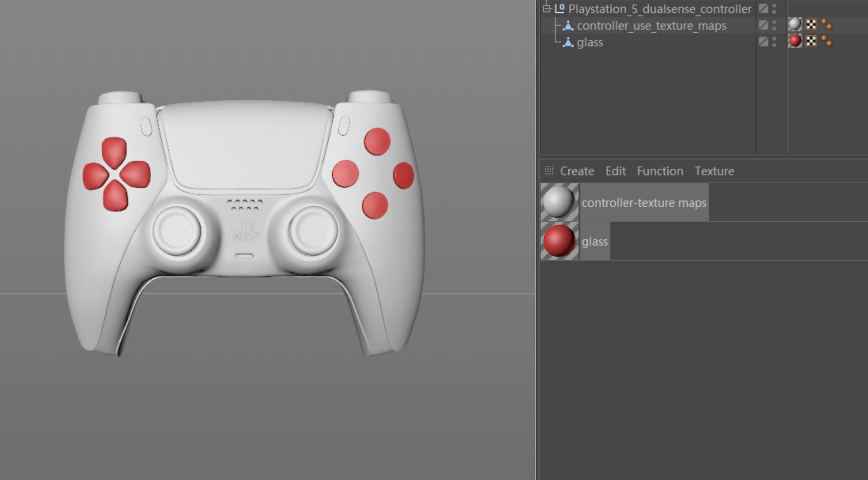This screenshot has height=480, width=868.
Task: Click the left analog stick in viewport
Action: (x=177, y=231)
